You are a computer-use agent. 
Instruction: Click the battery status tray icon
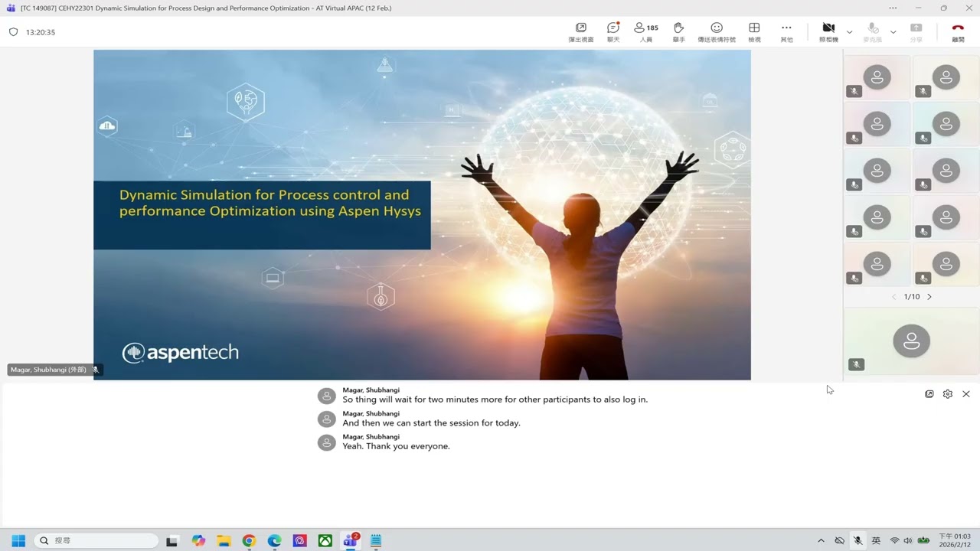pyautogui.click(x=924, y=541)
